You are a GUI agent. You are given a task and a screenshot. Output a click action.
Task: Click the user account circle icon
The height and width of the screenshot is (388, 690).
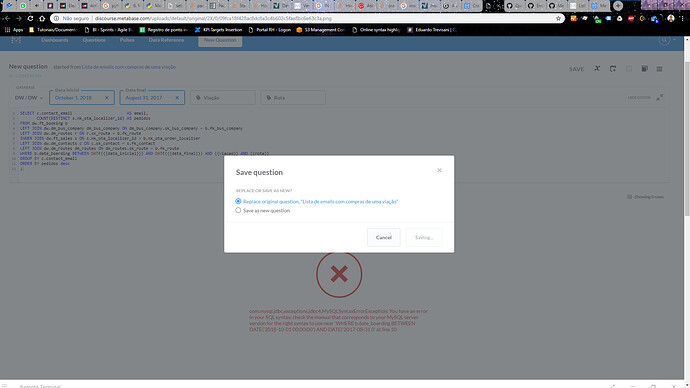[x=664, y=40]
